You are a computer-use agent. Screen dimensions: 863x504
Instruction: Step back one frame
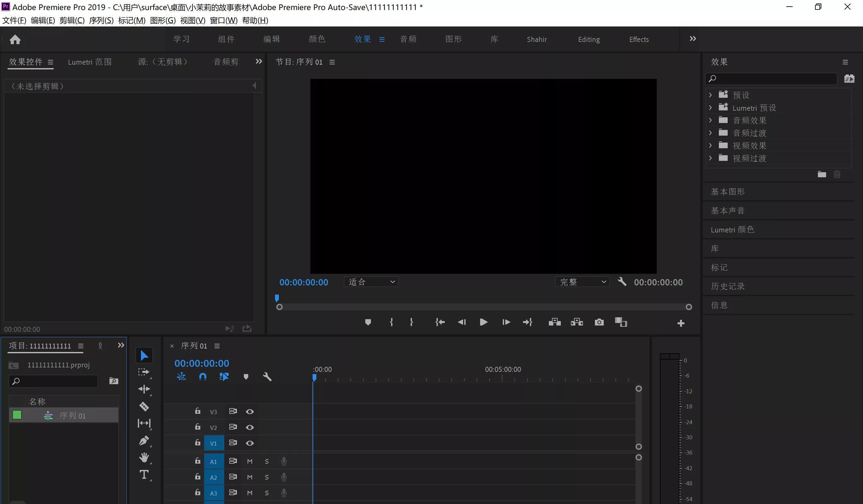point(462,322)
